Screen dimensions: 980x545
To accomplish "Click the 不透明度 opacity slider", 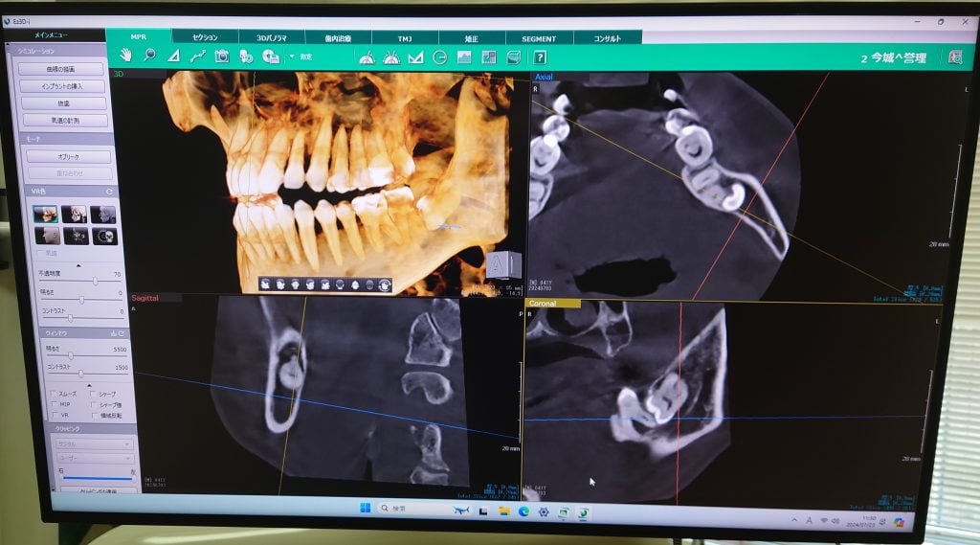I will click(x=95, y=282).
